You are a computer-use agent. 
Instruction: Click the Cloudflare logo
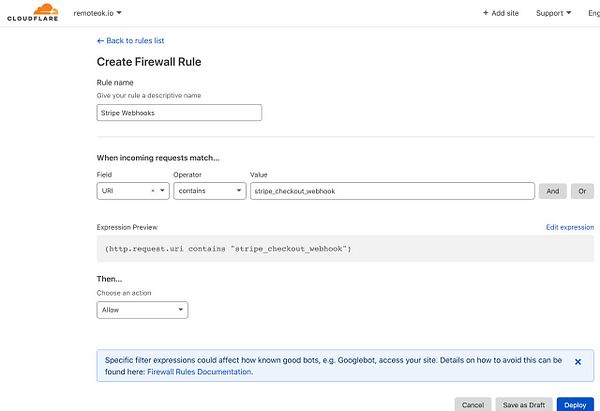pos(32,13)
